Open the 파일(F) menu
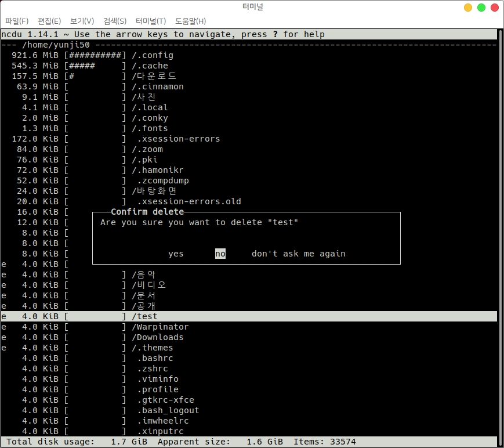The width and height of the screenshot is (504, 448). pyautogui.click(x=17, y=21)
